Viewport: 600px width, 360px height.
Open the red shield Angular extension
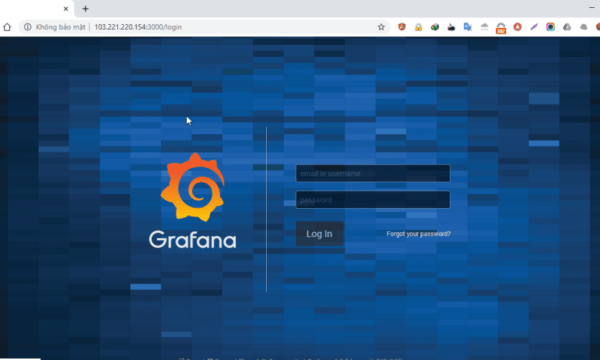402,27
